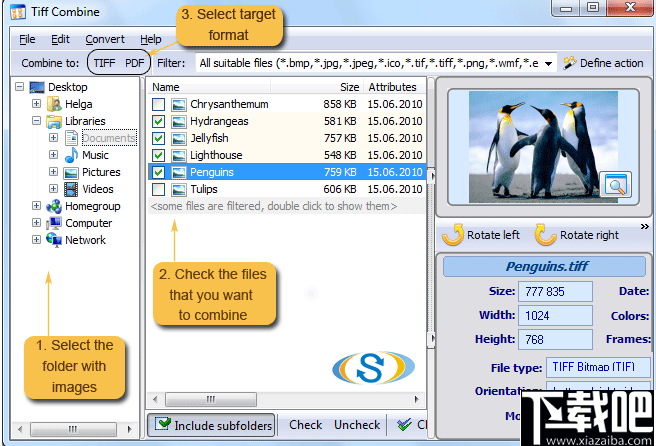Image resolution: width=656 pixels, height=446 pixels.
Task: Click the Jellyfish file image icon
Action: [179, 138]
